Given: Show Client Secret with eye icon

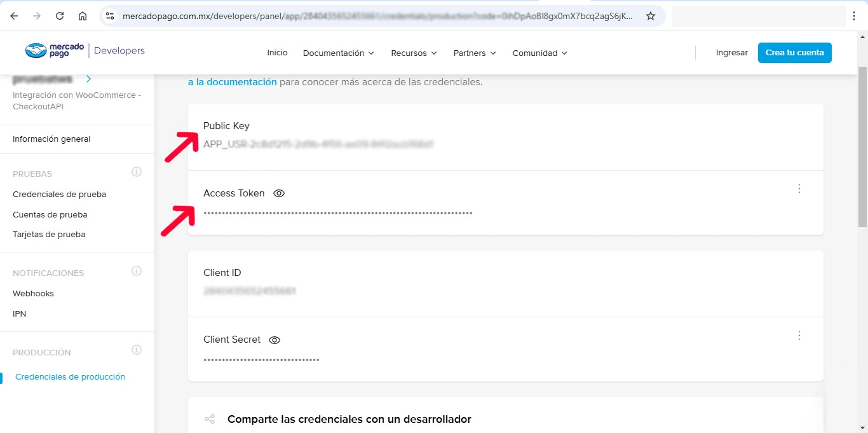Looking at the screenshot, I should 275,340.
